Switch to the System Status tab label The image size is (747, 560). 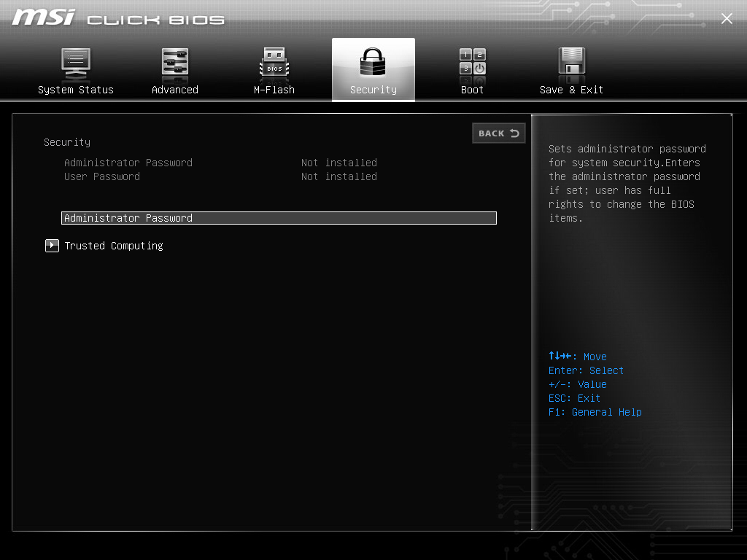tap(76, 90)
